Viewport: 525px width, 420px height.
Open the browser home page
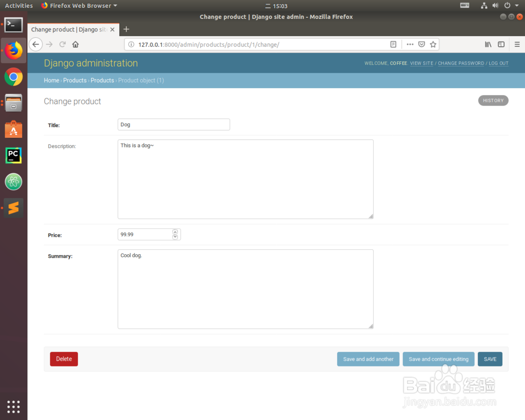click(75, 45)
